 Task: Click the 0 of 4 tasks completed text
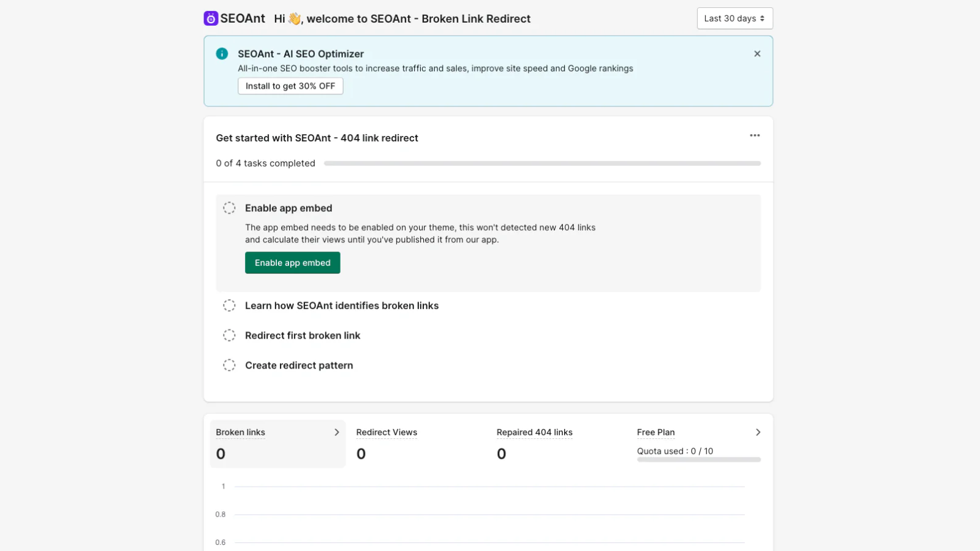click(265, 163)
